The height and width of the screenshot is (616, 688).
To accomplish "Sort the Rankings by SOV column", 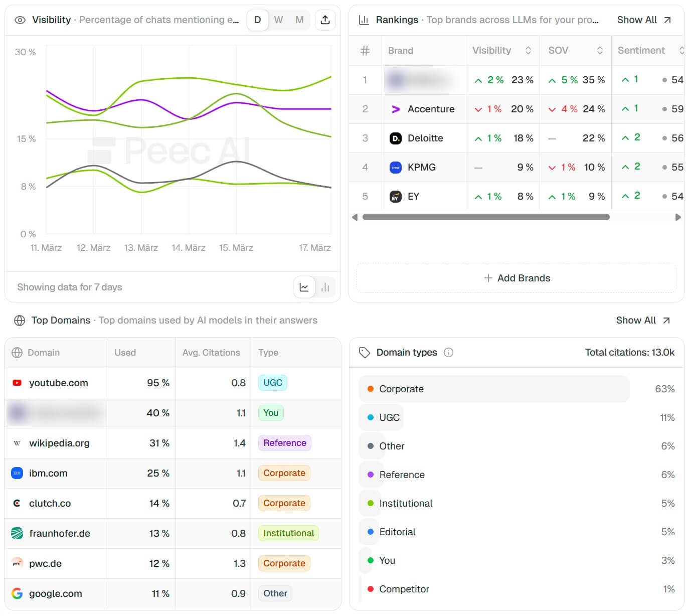I will pyautogui.click(x=600, y=50).
